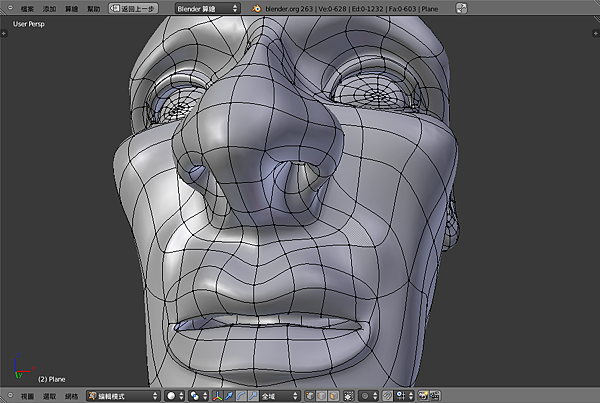The width and height of the screenshot is (600, 403).
Task: Switch to face select mode
Action: (x=333, y=396)
